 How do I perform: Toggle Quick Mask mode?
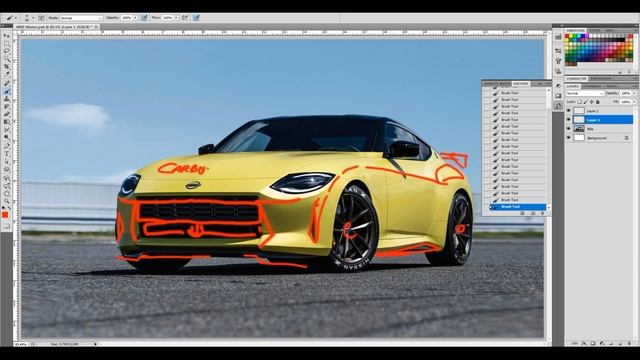[x=7, y=226]
